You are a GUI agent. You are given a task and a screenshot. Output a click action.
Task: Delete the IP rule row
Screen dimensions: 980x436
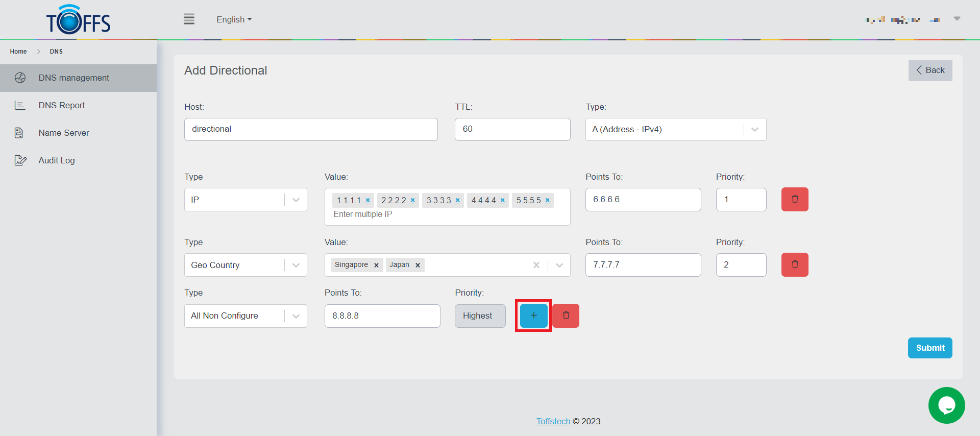pyautogui.click(x=794, y=199)
